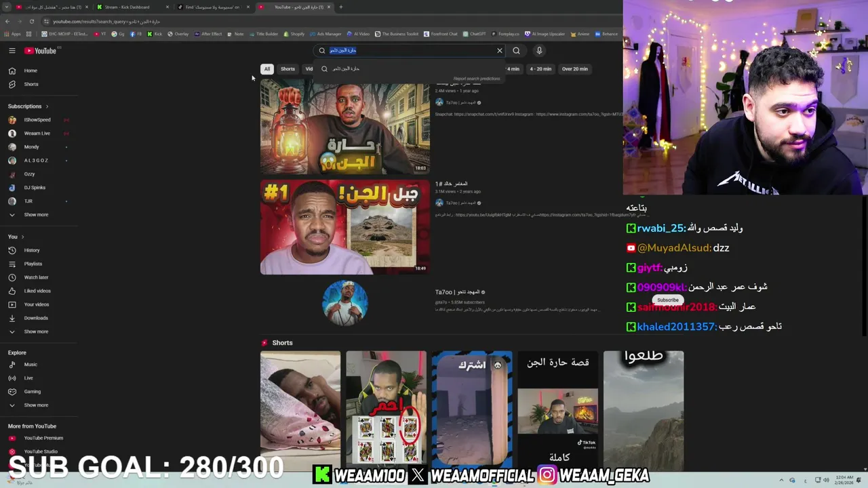The height and width of the screenshot is (488, 868).
Task: Open the TJR subscription channel
Action: pos(28,201)
